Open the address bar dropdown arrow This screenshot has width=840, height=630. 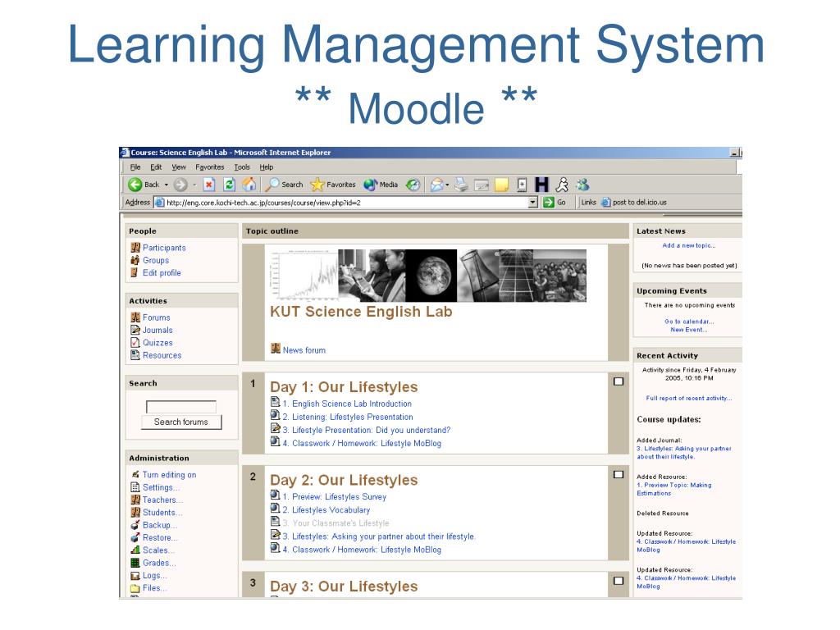pyautogui.click(x=532, y=203)
